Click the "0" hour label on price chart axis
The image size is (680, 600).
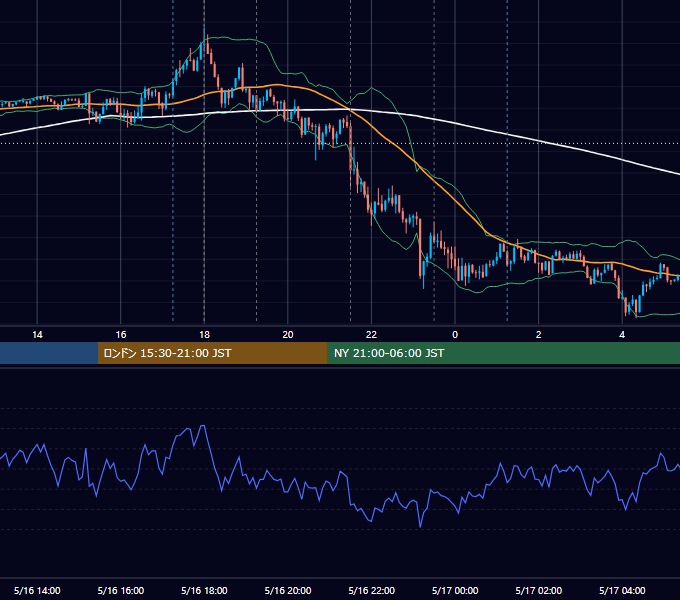point(455,335)
